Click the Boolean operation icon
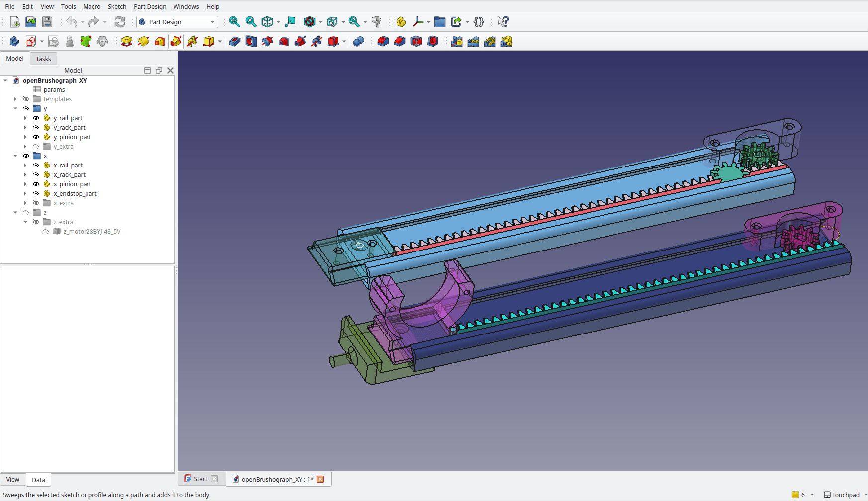 (x=358, y=42)
